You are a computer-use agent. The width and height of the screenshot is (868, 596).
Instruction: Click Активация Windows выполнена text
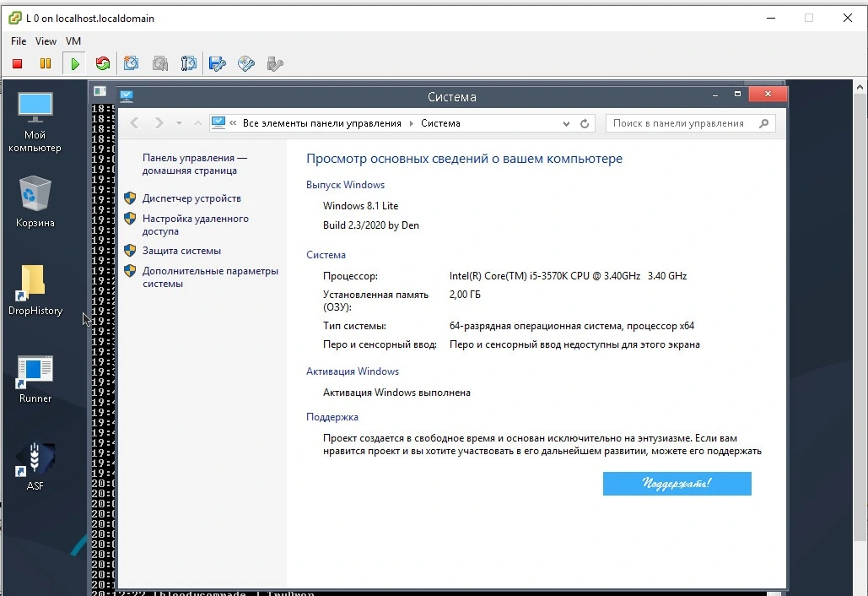(396, 393)
